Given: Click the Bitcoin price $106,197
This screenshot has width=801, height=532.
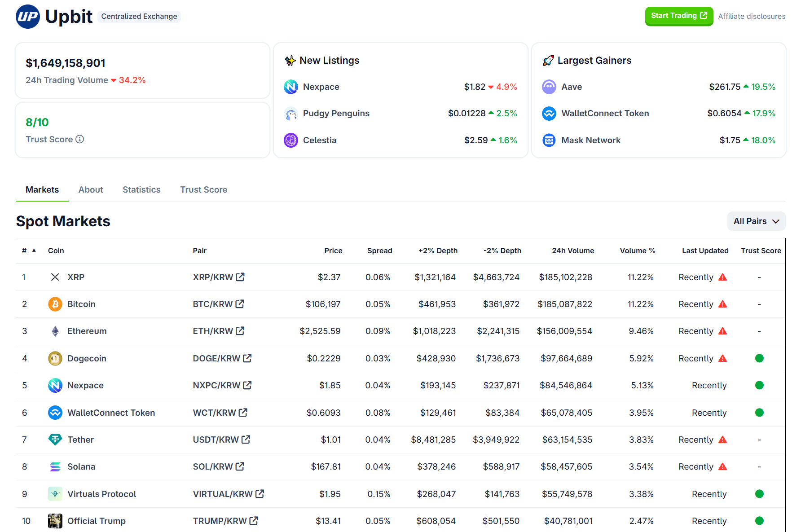Looking at the screenshot, I should tap(323, 304).
